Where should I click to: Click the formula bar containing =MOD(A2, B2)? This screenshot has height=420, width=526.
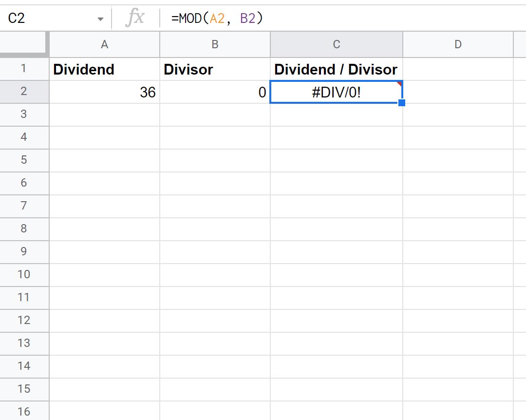[342, 18]
